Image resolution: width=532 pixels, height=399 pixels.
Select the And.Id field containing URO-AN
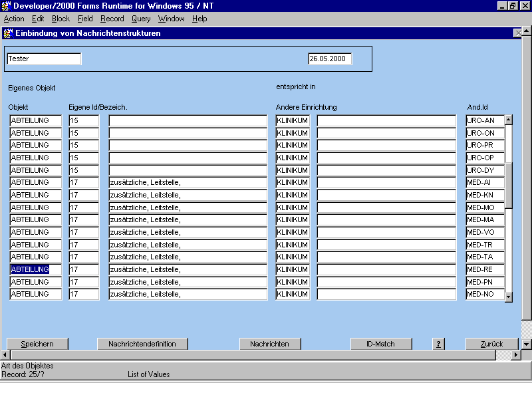485,120
